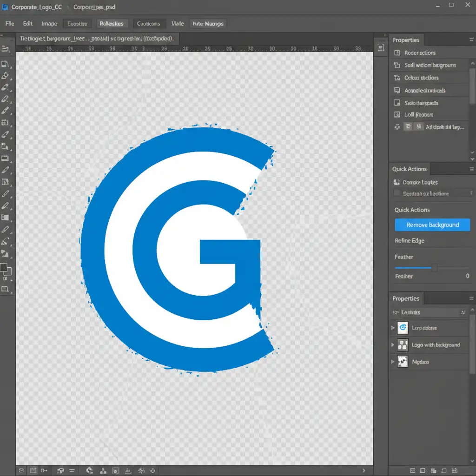Click the icon beside 'Colcas stctions' in Properties
The height and width of the screenshot is (476, 476).
pos(397,78)
